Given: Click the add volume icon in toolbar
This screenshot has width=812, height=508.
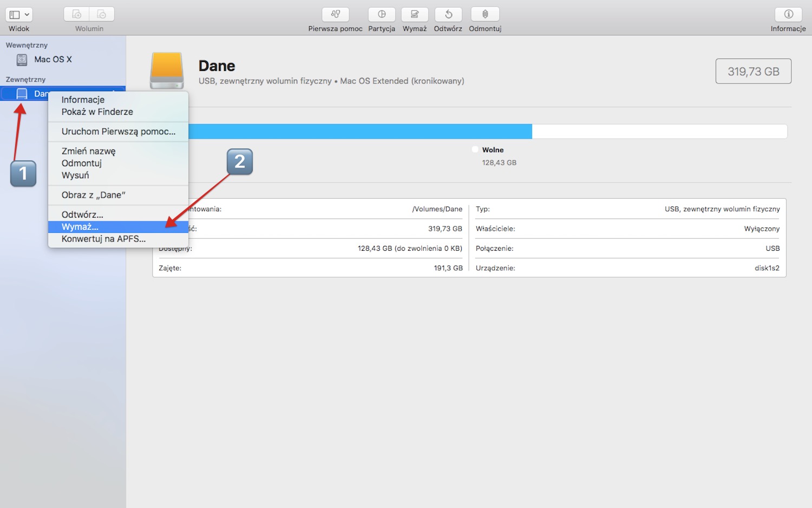Looking at the screenshot, I should [77, 15].
